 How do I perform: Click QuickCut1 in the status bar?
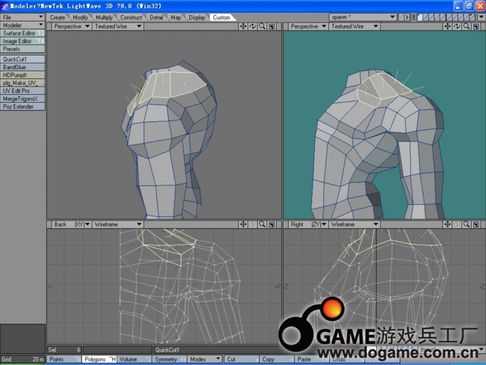(x=167, y=350)
